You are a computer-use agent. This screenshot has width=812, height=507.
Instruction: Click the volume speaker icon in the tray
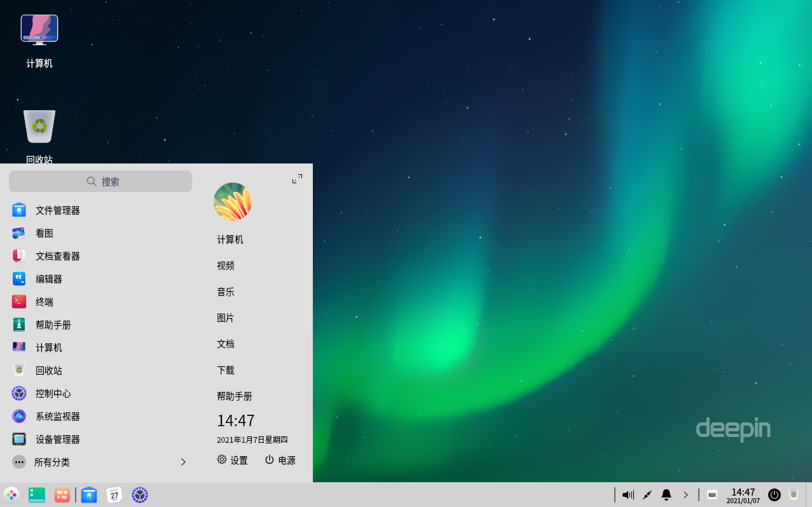tap(628, 495)
